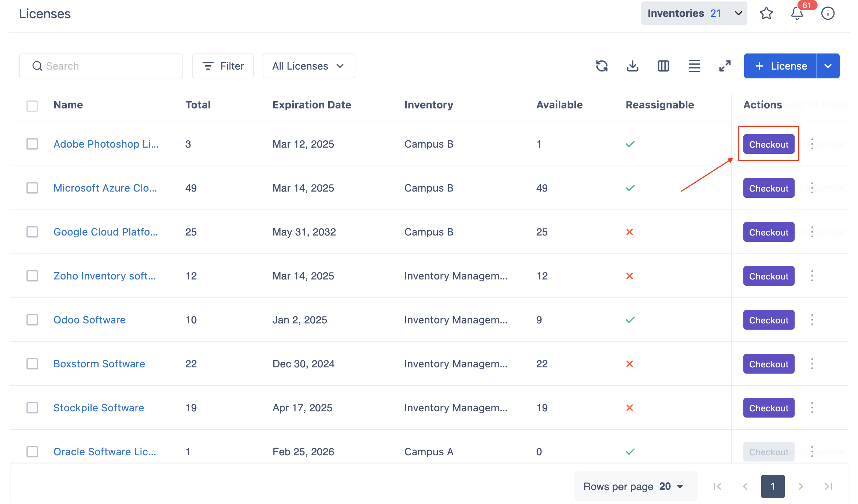Open the Inventories 21 dropdown

pyautogui.click(x=694, y=14)
